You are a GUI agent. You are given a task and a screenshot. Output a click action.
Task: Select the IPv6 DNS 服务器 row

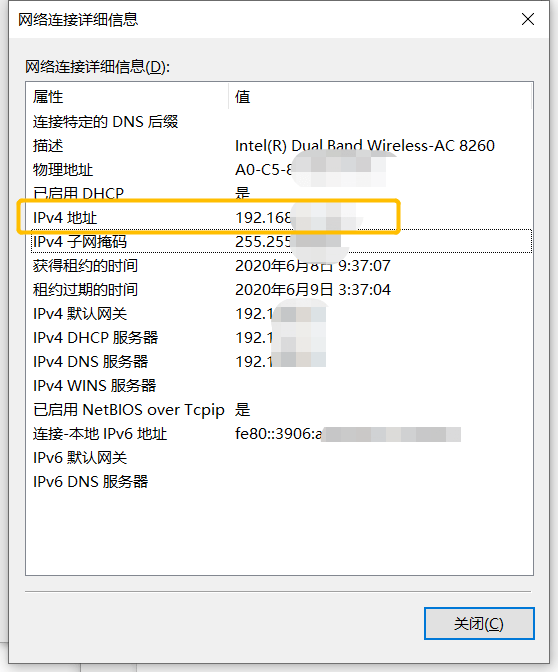click(281, 482)
